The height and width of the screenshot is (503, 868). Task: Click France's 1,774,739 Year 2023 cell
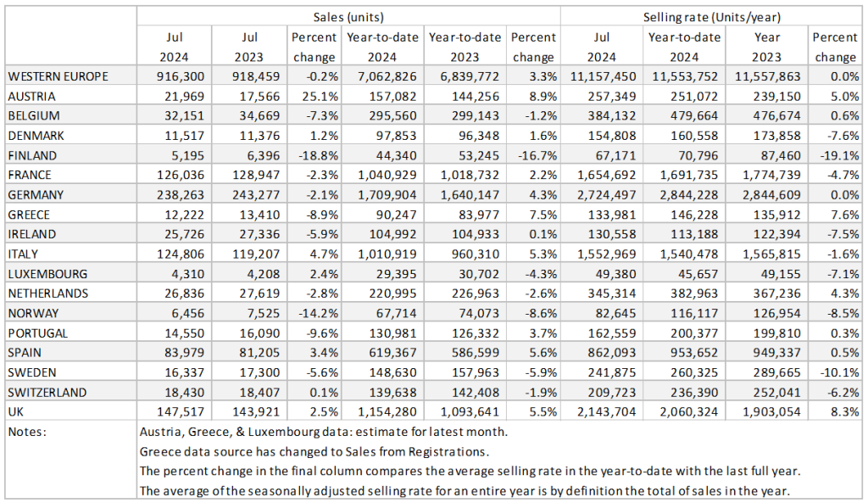pyautogui.click(x=769, y=175)
